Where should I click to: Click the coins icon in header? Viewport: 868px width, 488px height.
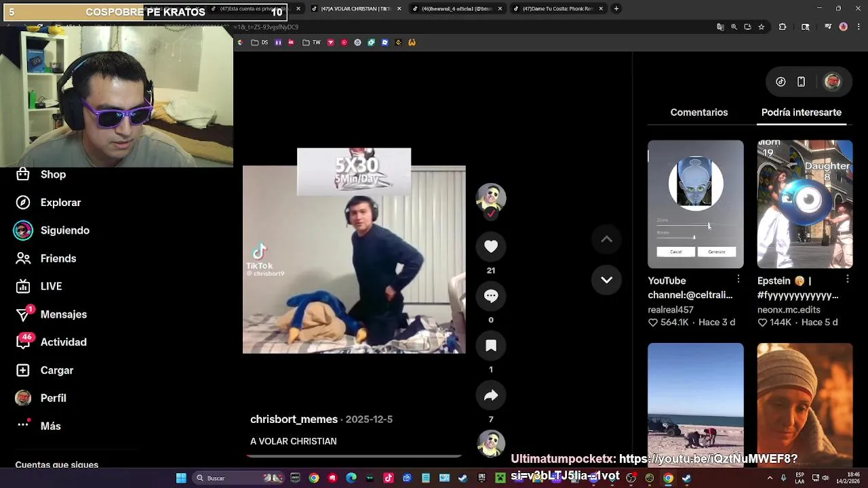point(781,82)
